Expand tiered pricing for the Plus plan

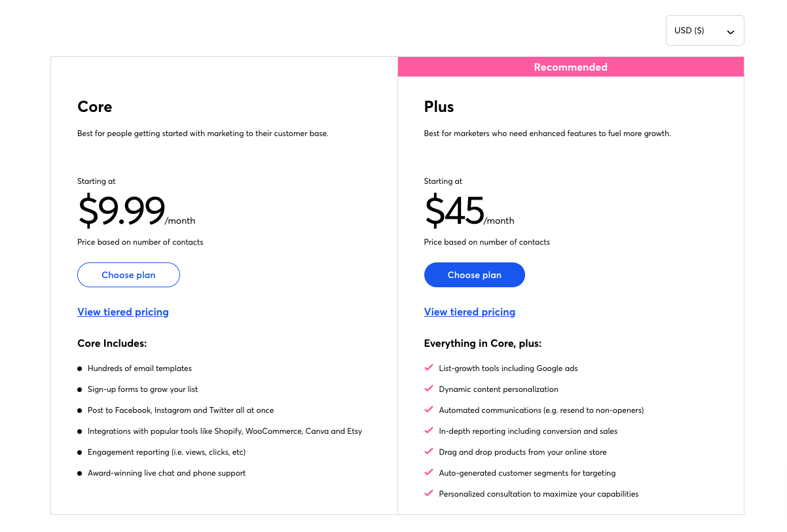pos(469,311)
